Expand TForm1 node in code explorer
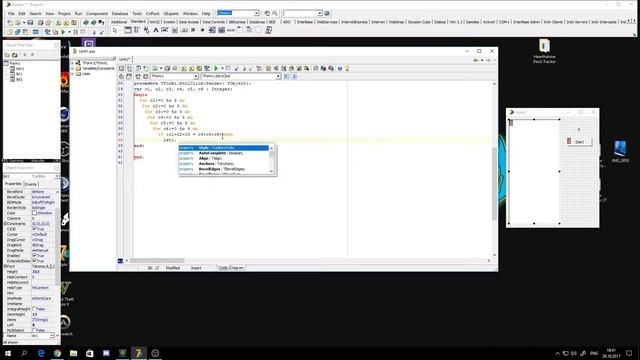640x360 pixels. click(72, 63)
